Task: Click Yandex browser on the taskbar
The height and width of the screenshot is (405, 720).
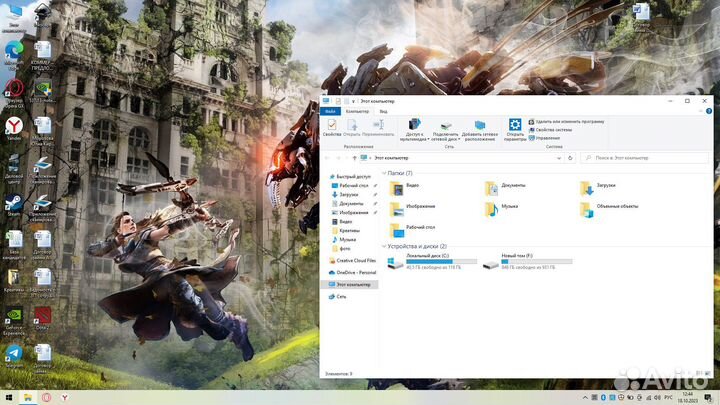Action: [x=65, y=398]
